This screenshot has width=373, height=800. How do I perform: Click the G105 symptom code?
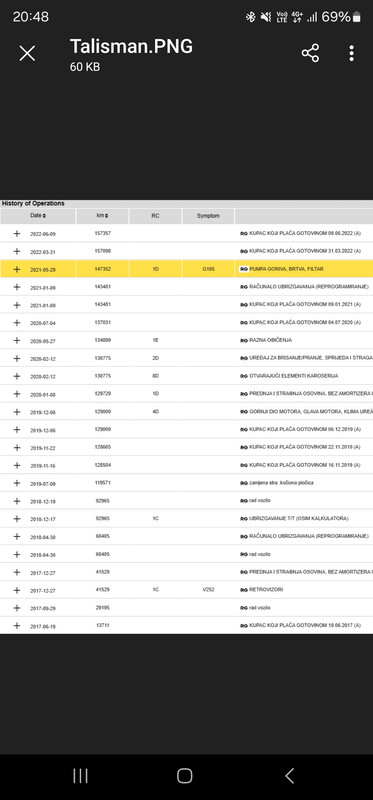coord(208,269)
